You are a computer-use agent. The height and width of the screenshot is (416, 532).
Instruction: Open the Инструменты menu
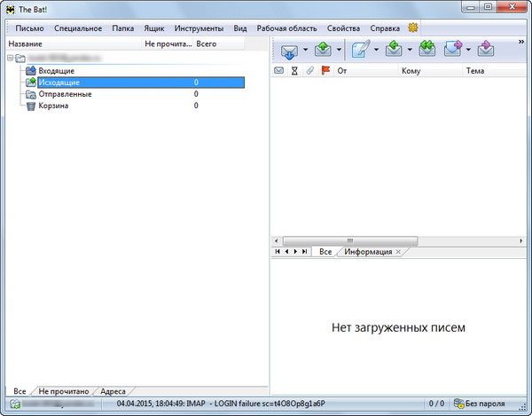coord(199,28)
